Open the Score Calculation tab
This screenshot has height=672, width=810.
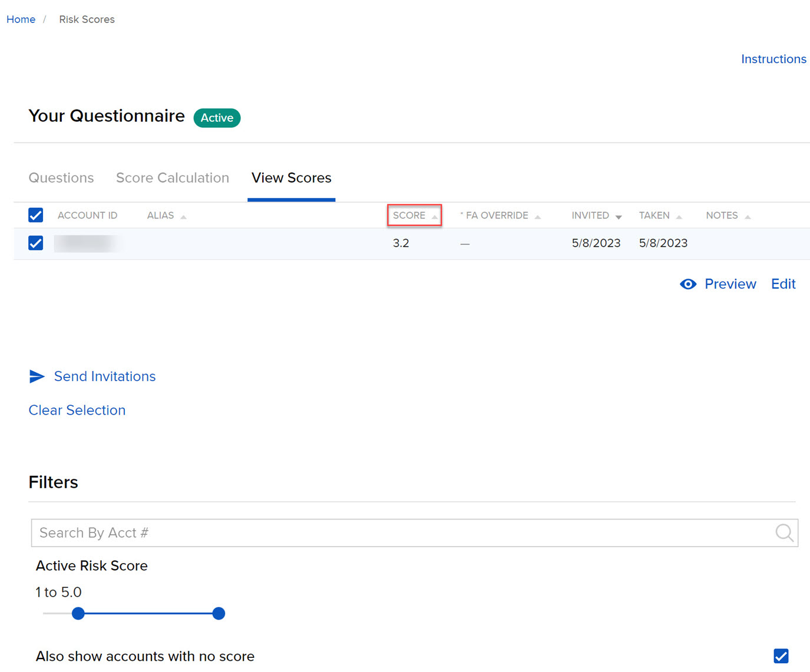pyautogui.click(x=172, y=178)
